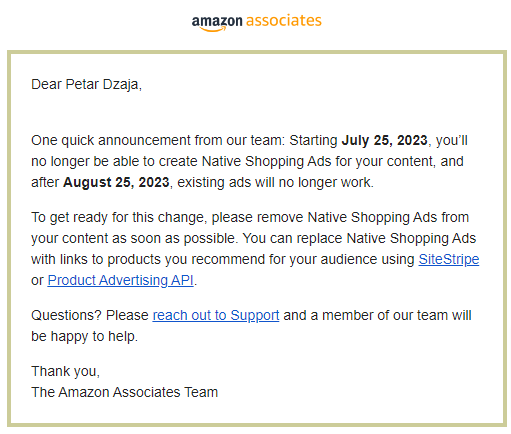
Task: Click 'your content as soon as possible' phrase
Action: click(x=134, y=238)
